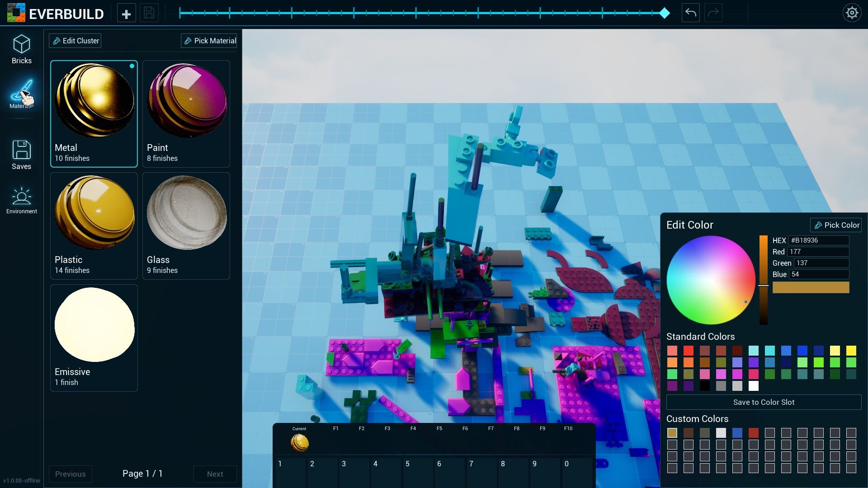868x488 pixels.
Task: Click the Green value input
Action: point(822,263)
